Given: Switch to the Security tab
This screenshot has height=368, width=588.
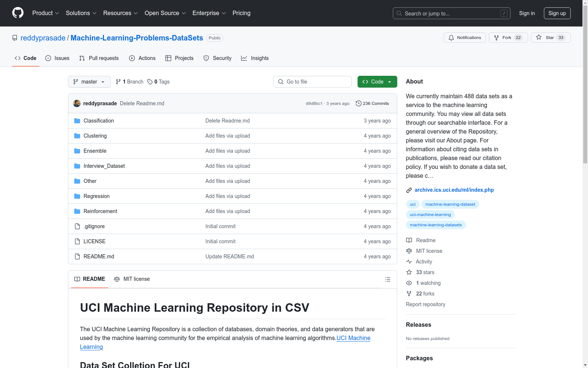Looking at the screenshot, I should tap(218, 58).
